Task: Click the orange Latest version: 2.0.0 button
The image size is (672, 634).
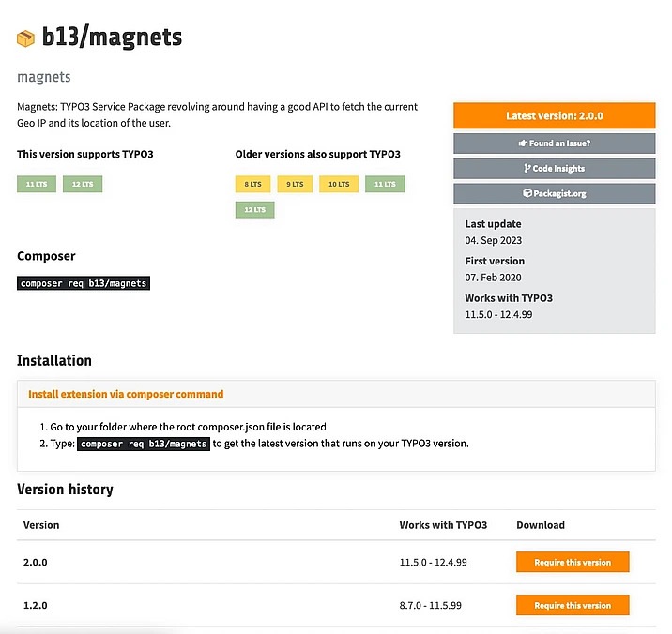Action: [x=554, y=115]
